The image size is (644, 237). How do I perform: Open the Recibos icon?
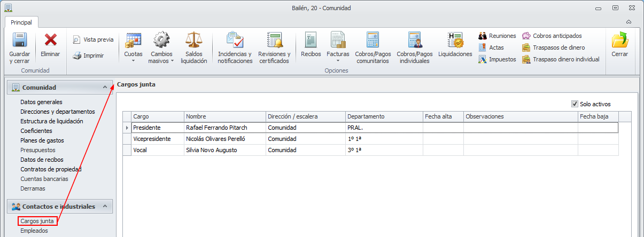coord(311,41)
